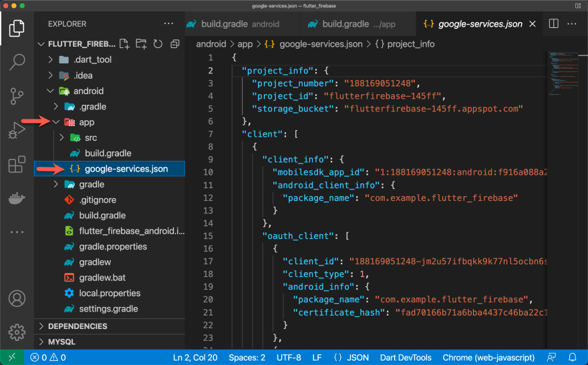Select google-services.json in the file tree
The height and width of the screenshot is (365, 588).
(x=110, y=169)
